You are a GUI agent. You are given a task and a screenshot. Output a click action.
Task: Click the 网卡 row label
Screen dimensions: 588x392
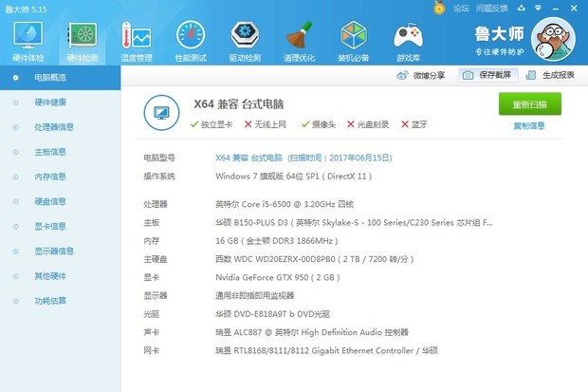pos(152,350)
